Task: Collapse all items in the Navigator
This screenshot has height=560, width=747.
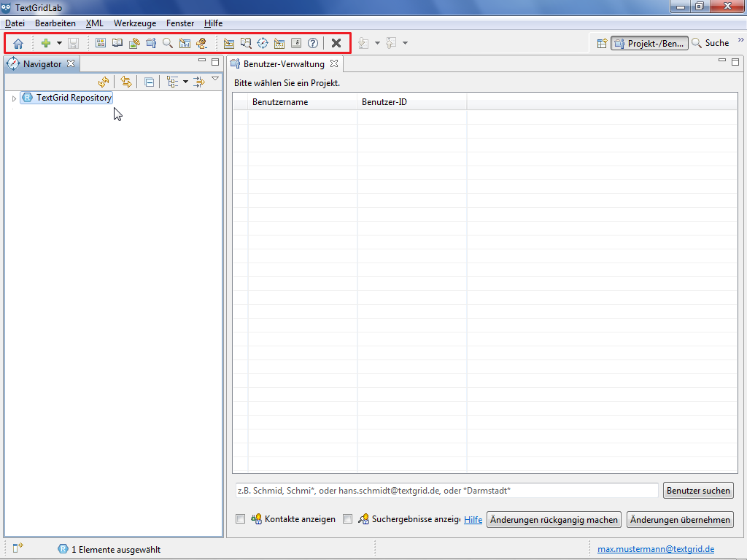Action: tap(149, 82)
